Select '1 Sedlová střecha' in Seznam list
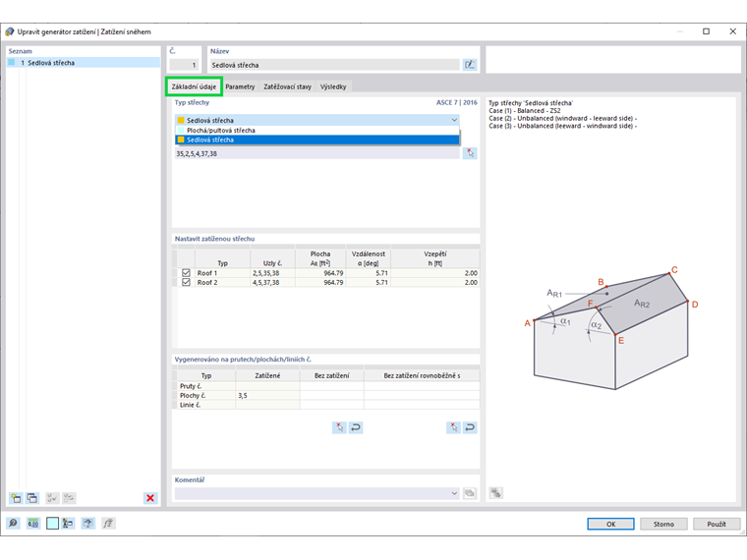This screenshot has height=560, width=747. (x=84, y=62)
